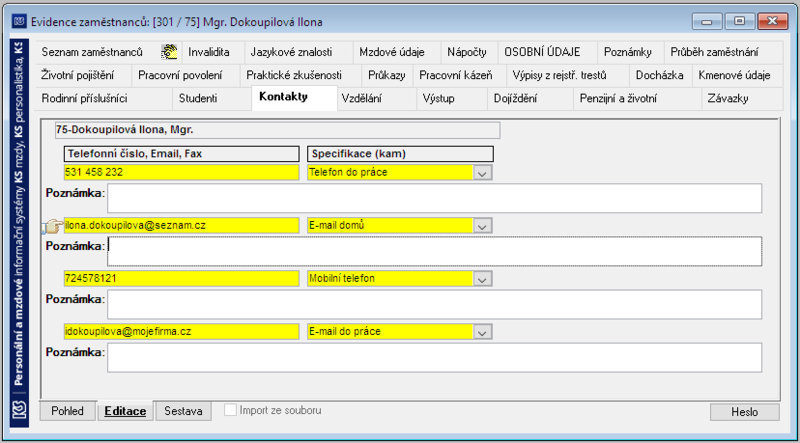Switch to the Mzdové údaje tab

point(392,52)
